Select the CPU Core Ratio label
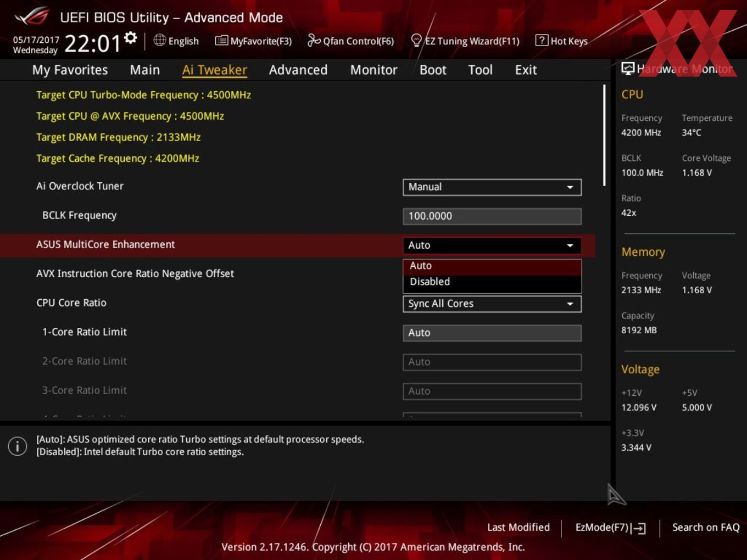747x560 pixels. point(71,303)
